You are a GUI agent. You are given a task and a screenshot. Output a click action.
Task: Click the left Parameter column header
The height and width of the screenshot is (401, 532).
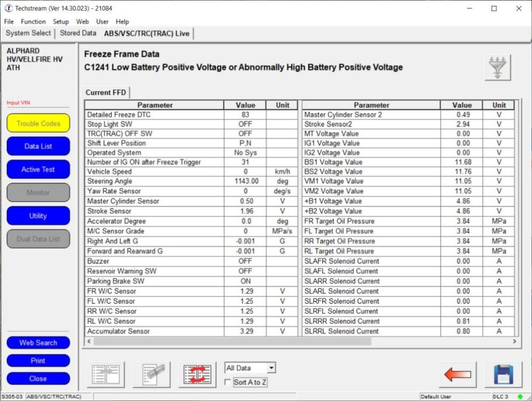click(x=155, y=105)
